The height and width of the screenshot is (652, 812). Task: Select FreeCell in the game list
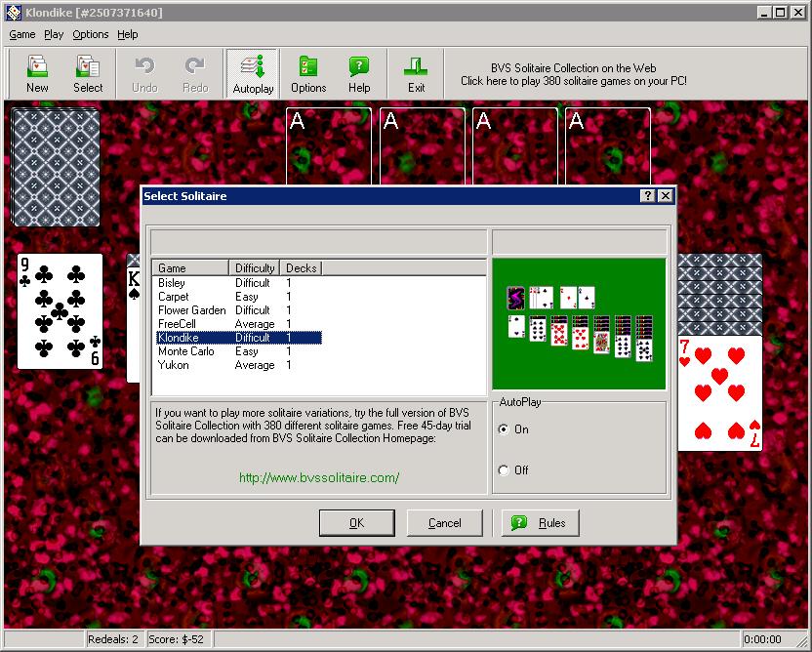[x=177, y=324]
